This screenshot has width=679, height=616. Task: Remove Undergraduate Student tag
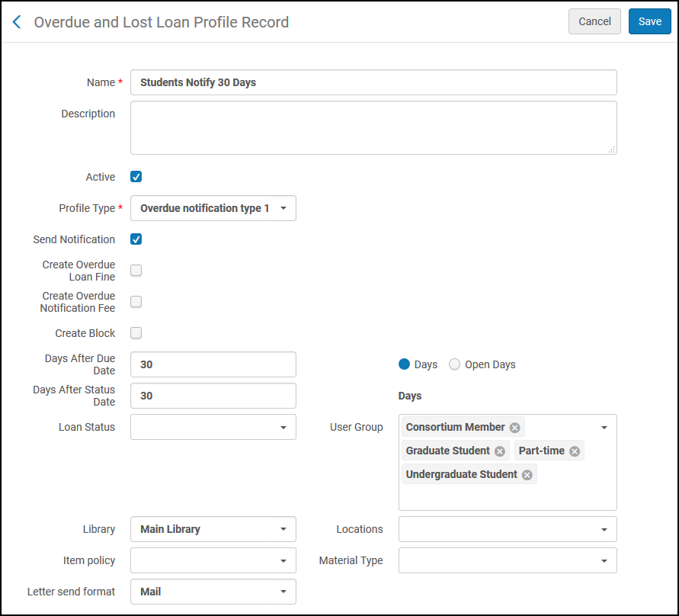click(527, 475)
